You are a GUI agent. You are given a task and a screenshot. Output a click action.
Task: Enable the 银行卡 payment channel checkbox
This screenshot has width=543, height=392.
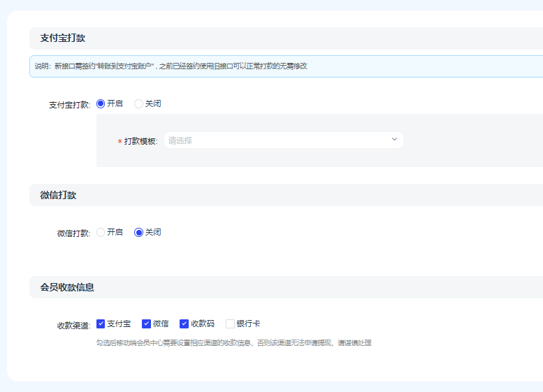pyautogui.click(x=230, y=324)
